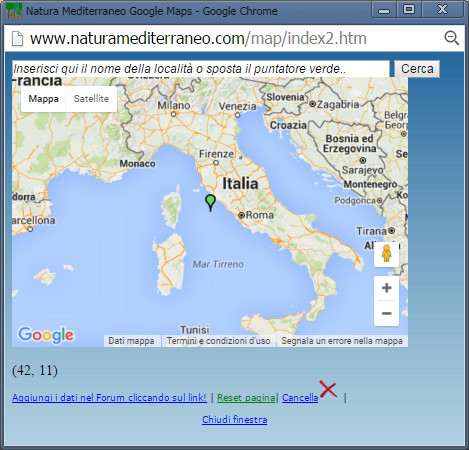This screenshot has width=469, height=450.
Task: Click the Google logo on map
Action: 46,335
